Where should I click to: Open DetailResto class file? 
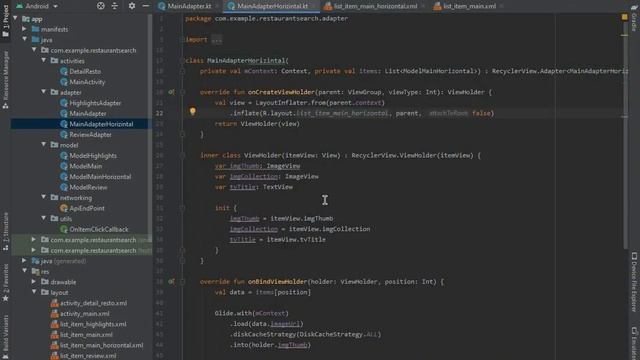85,71
